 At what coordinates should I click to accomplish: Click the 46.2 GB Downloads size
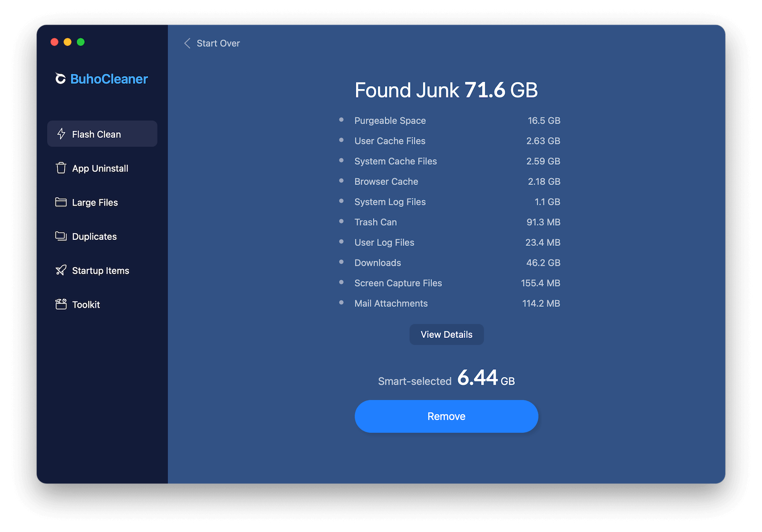(543, 263)
